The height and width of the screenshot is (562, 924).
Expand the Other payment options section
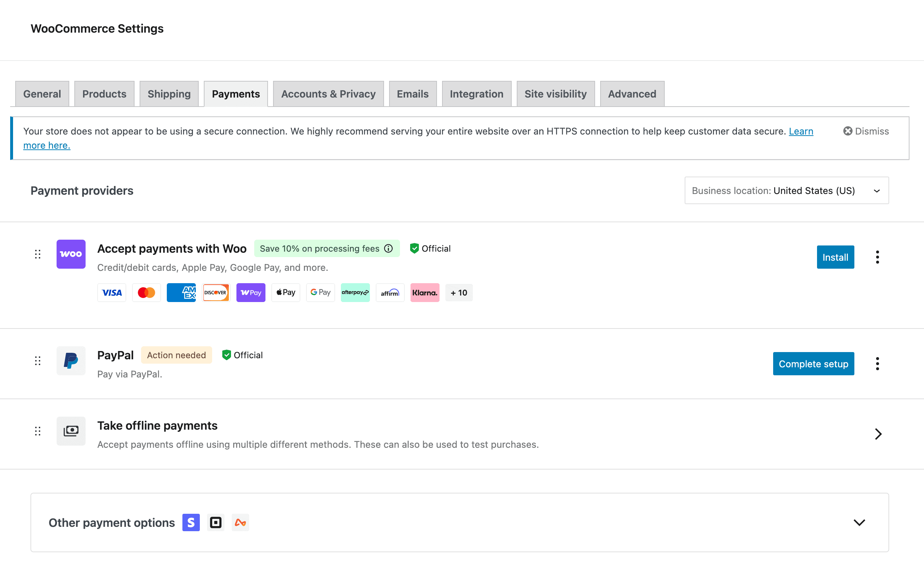pos(859,522)
